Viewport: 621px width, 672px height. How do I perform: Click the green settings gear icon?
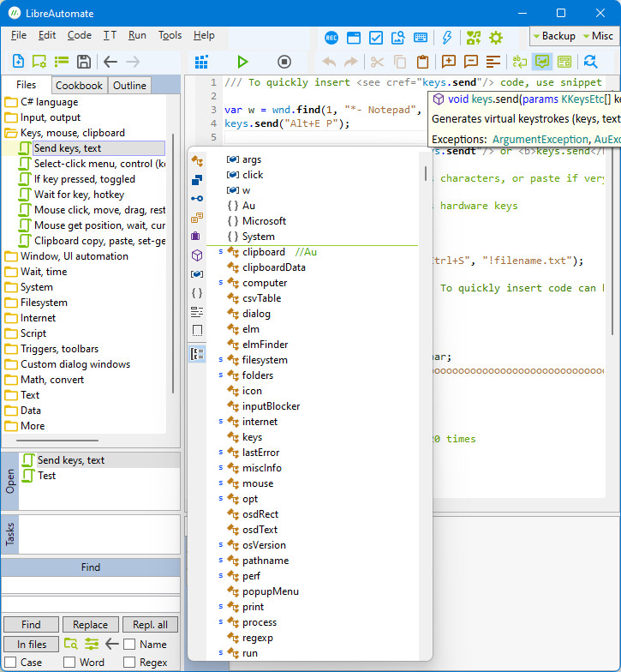[496, 38]
